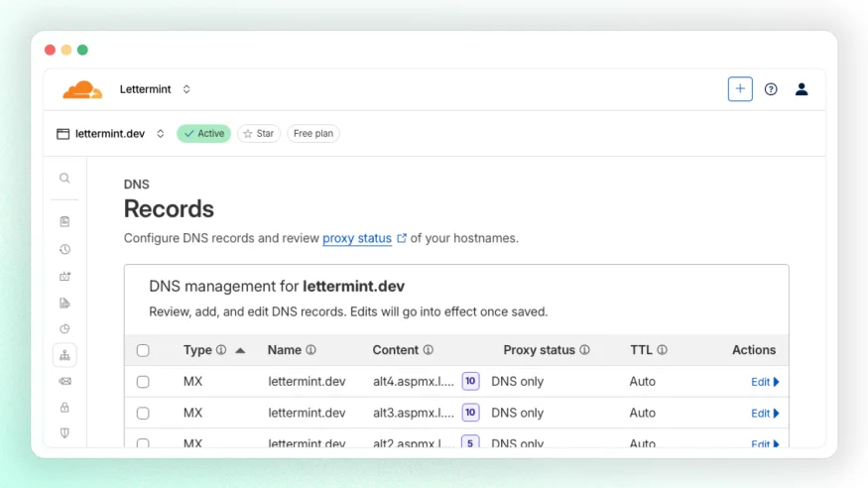Click 'Auto' TTL in the alt3.aspmx row

pyautogui.click(x=642, y=414)
